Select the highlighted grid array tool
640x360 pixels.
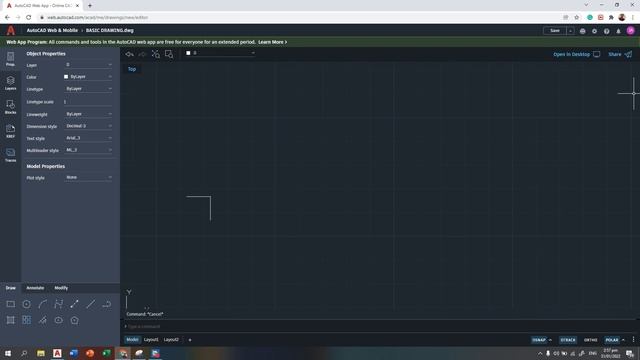pos(27,320)
